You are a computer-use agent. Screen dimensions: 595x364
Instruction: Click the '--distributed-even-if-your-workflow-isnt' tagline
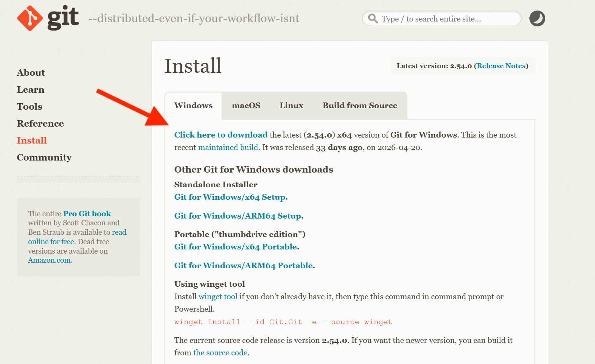click(194, 18)
